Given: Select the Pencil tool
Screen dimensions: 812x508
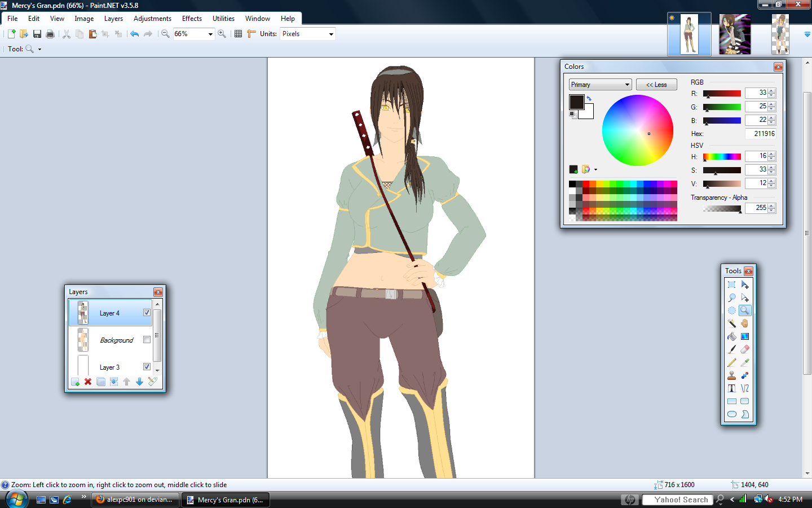Looking at the screenshot, I should point(731,362).
